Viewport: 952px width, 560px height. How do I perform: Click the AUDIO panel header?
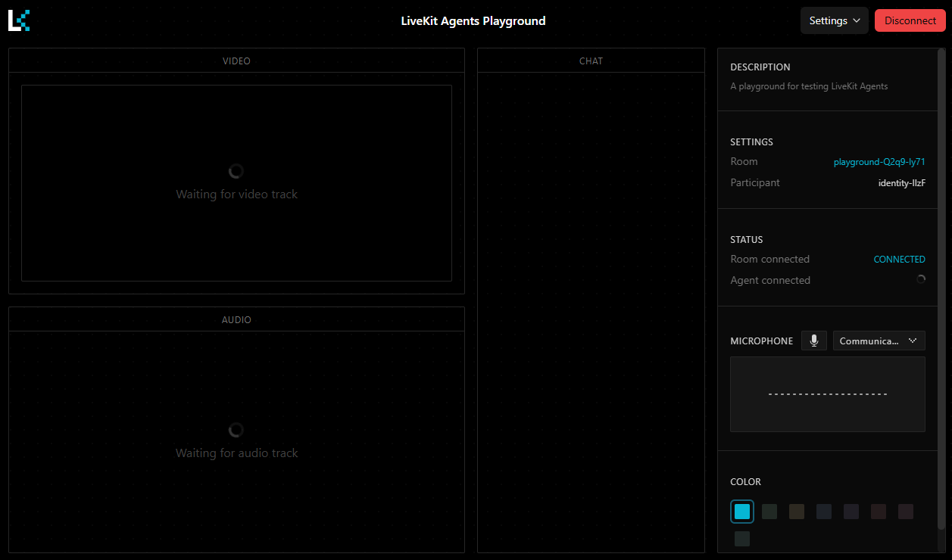coord(236,319)
